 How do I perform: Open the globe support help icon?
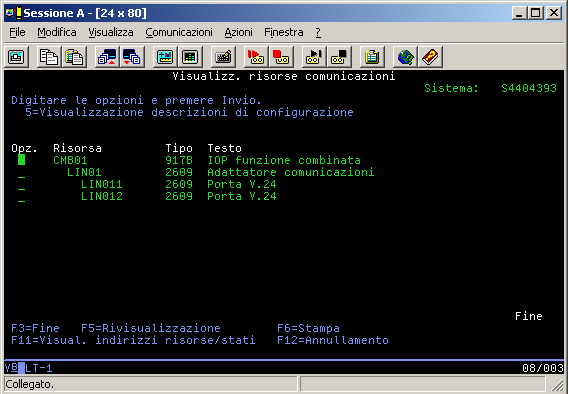(405, 57)
